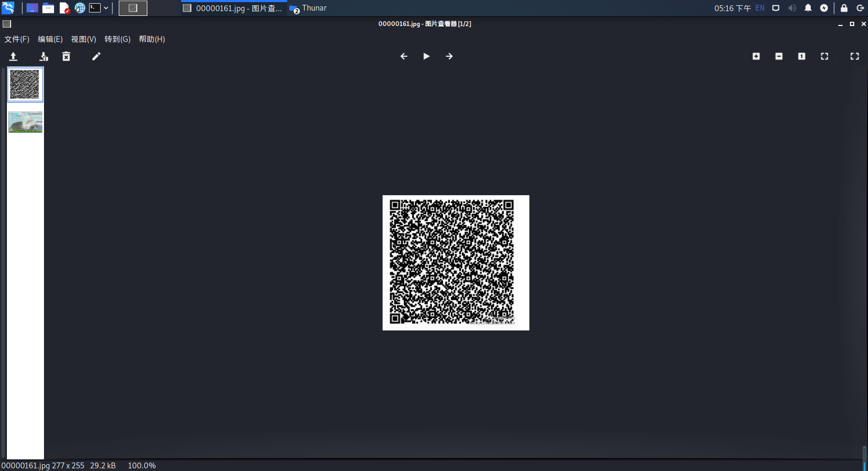Open the Kali applications menu logo

pyautogui.click(x=8, y=8)
